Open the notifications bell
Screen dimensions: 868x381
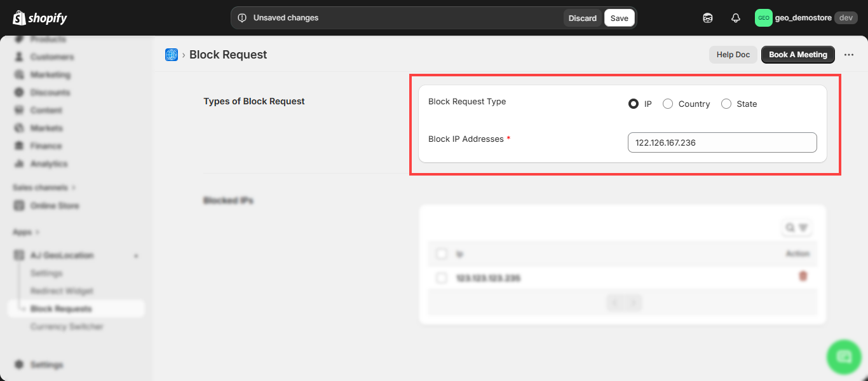pos(736,18)
